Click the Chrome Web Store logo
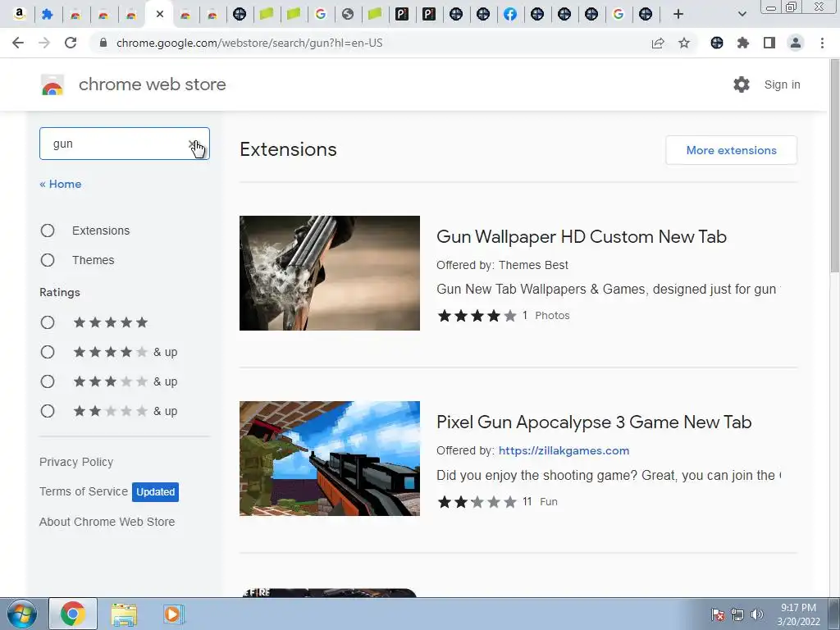The image size is (840, 630). 52,84
